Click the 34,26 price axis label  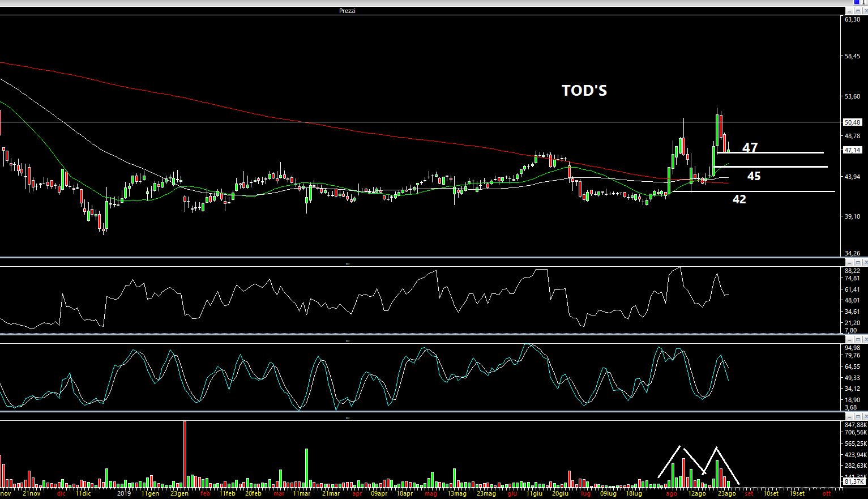click(852, 254)
